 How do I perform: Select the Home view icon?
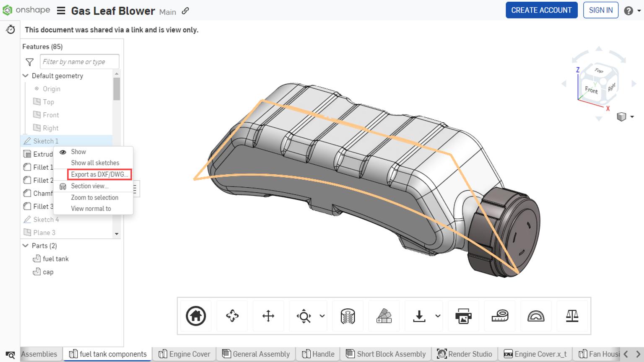pyautogui.click(x=195, y=316)
